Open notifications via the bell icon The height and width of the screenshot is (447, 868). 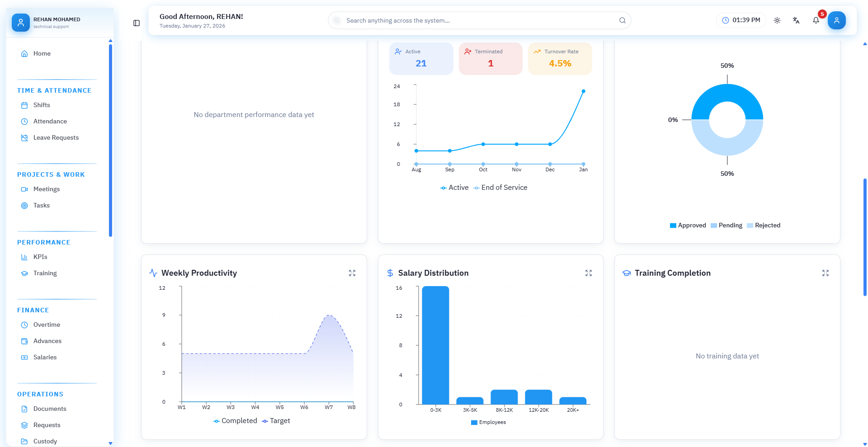816,20
